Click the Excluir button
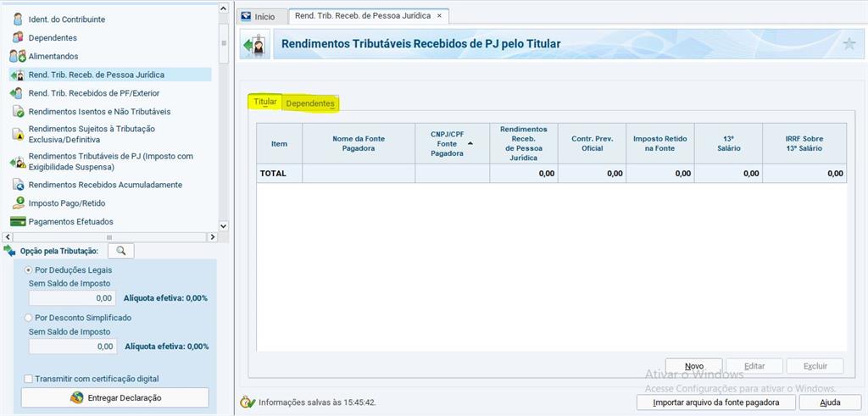Image resolution: width=868 pixels, height=416 pixels. [815, 366]
